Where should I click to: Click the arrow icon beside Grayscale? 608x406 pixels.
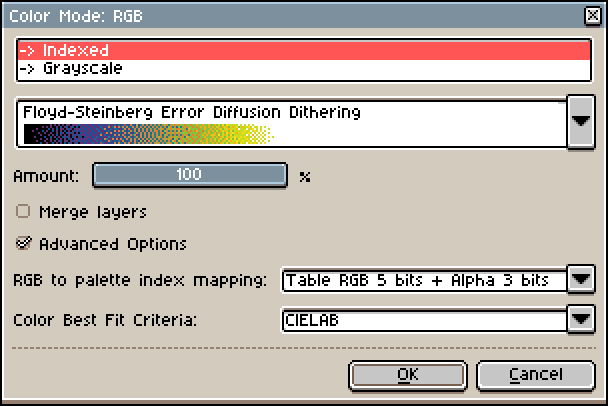point(27,69)
